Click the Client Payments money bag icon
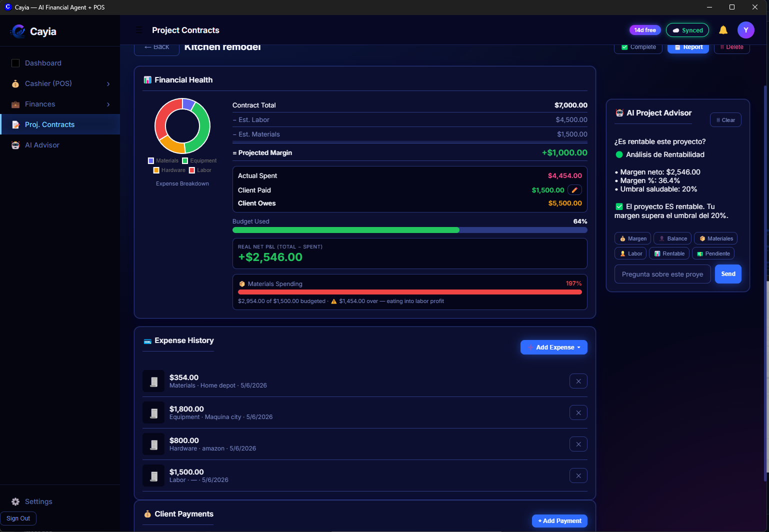 [147, 514]
